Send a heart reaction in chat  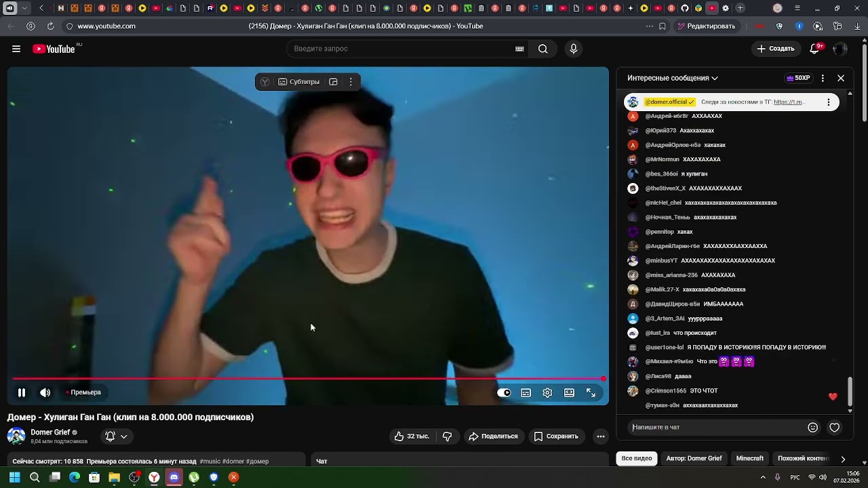[x=835, y=428]
